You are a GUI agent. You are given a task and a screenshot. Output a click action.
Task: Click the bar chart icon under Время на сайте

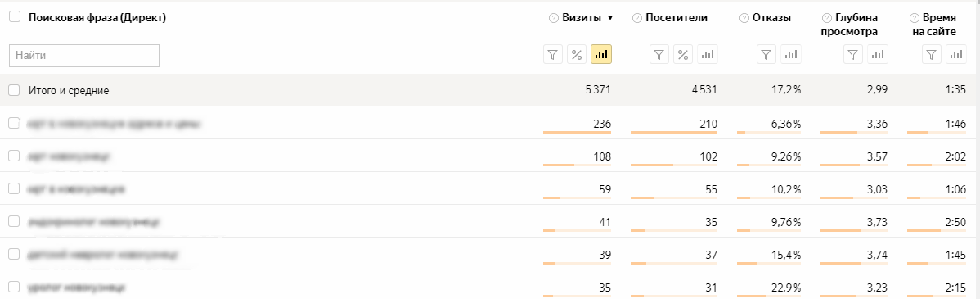956,55
